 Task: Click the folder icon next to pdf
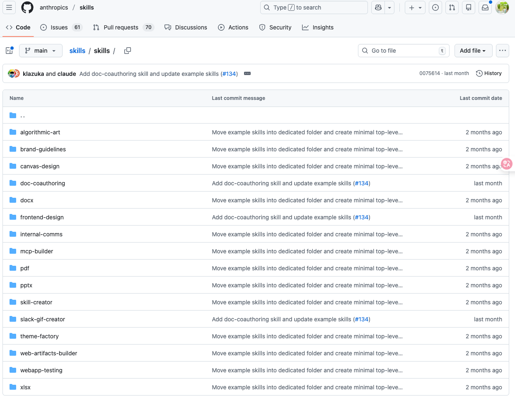(x=13, y=268)
